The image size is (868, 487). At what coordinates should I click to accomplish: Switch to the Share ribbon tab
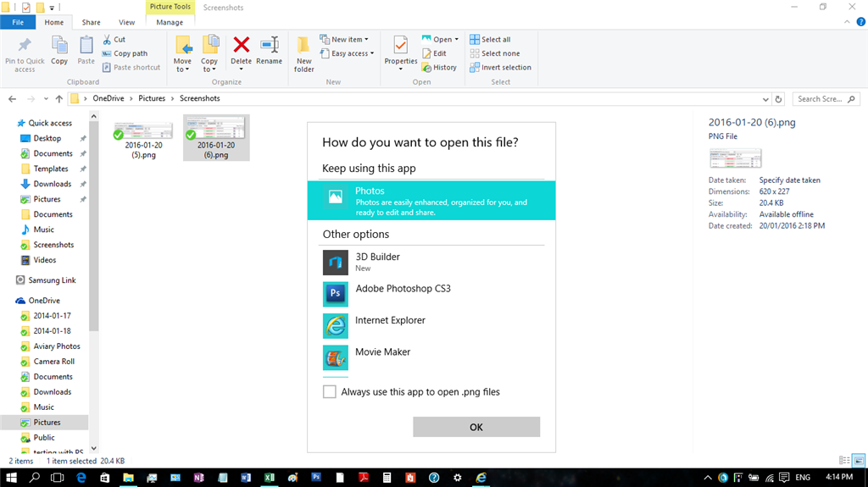92,22
